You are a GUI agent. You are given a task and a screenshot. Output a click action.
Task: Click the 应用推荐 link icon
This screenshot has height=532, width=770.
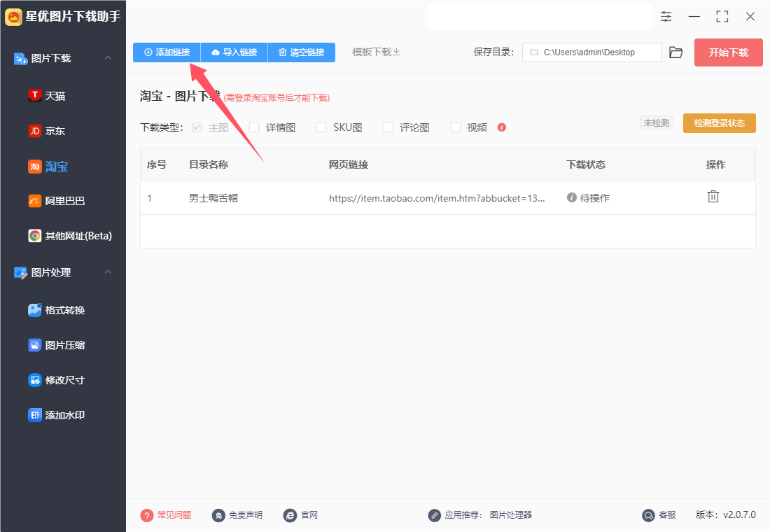pyautogui.click(x=434, y=515)
